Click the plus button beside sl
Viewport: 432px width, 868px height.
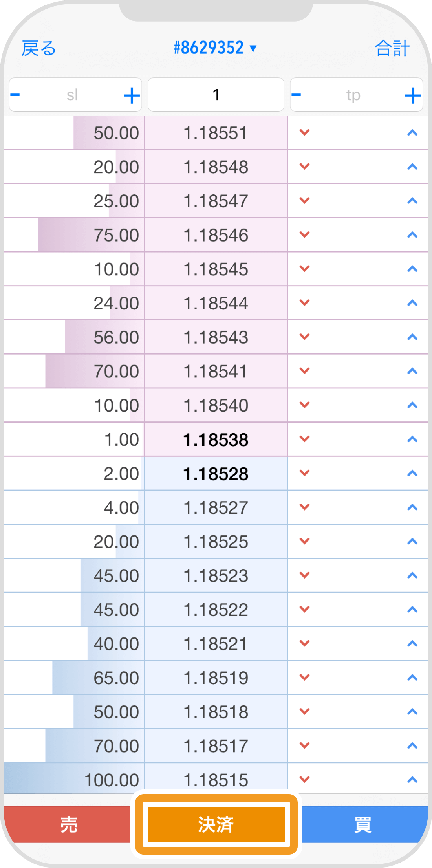pos(132,95)
